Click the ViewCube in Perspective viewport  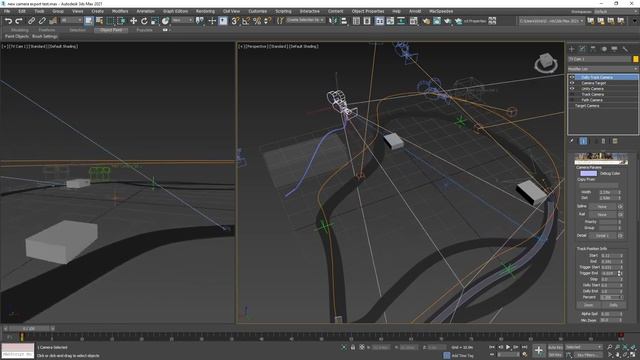click(x=546, y=63)
